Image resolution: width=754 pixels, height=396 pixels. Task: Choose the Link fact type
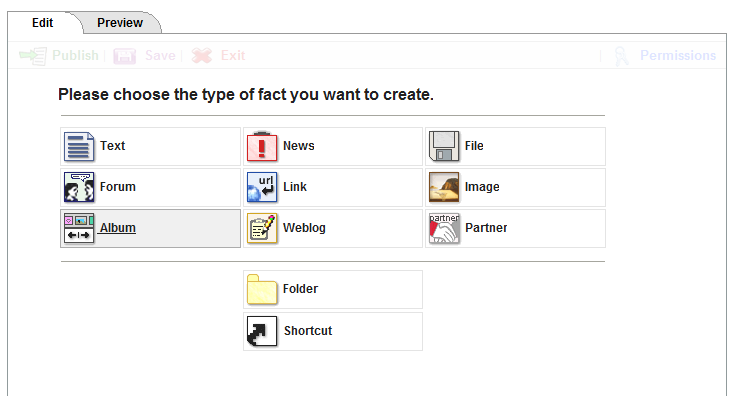(333, 187)
